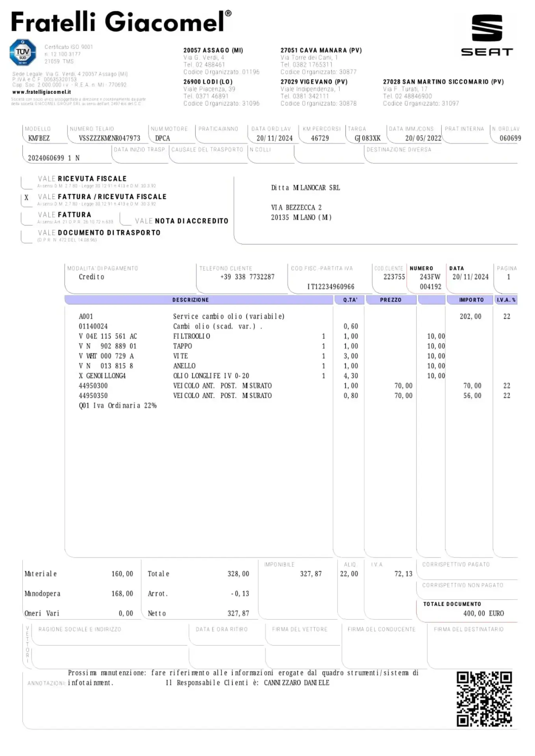
Task: Select registration date 20/05/2022
Action: point(423,138)
